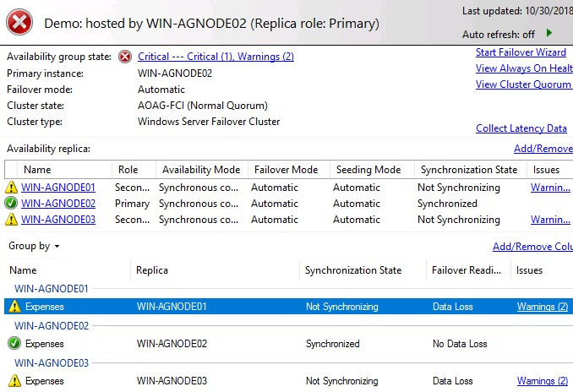Click View Cluster Quorum link
573x392 pixels.
523,84
